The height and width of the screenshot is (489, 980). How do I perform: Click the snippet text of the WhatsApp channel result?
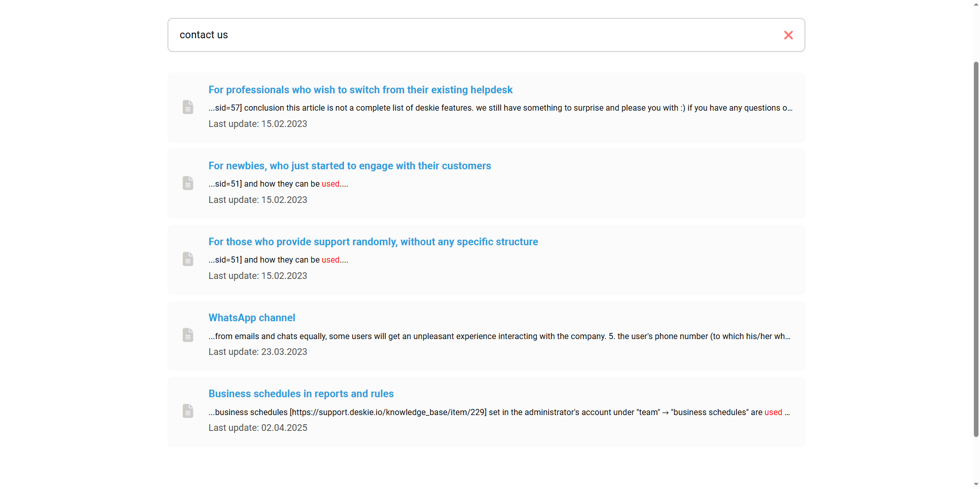pos(499,336)
